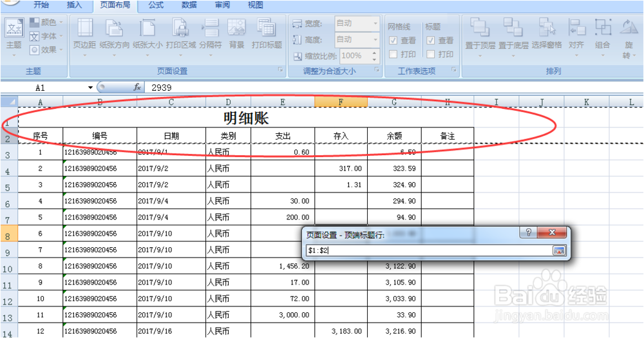
Task: Switch to the 数据 tab
Action: click(x=189, y=5)
